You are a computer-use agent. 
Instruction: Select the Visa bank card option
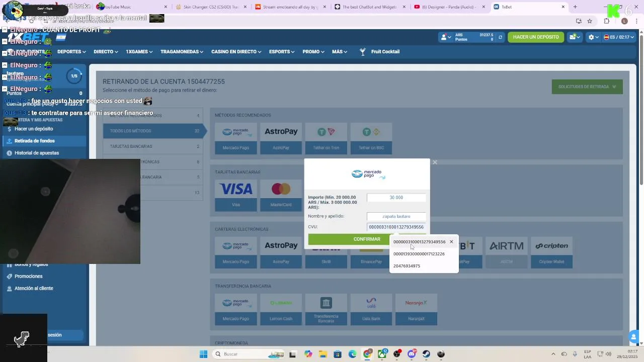click(235, 195)
